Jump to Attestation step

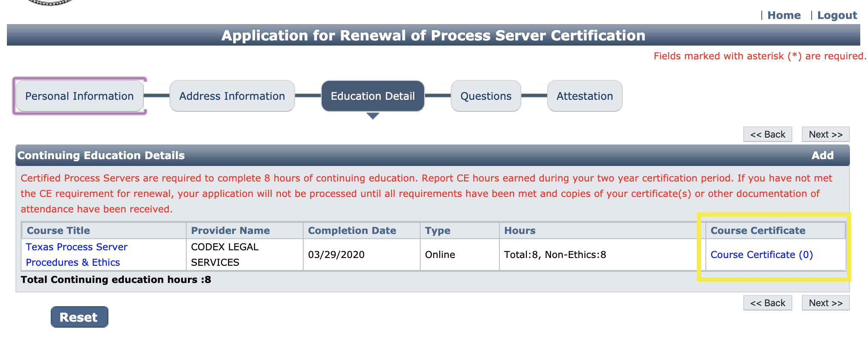pos(585,96)
